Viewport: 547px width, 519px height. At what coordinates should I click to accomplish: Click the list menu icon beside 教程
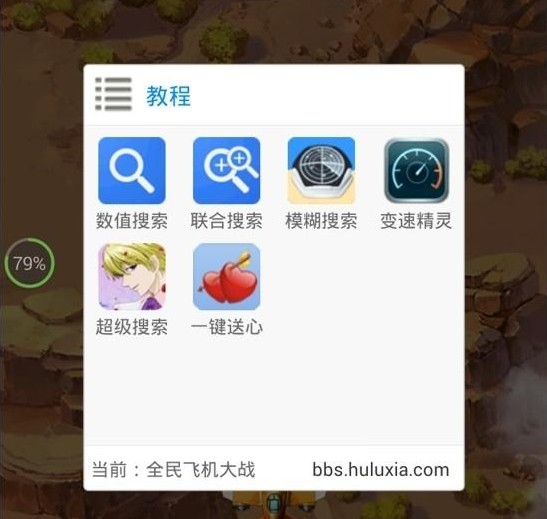(x=114, y=94)
